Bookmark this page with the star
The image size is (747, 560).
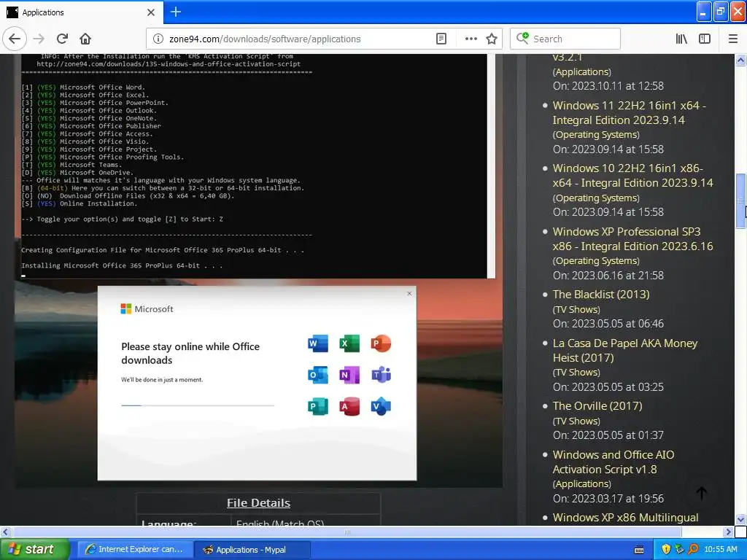pos(492,39)
